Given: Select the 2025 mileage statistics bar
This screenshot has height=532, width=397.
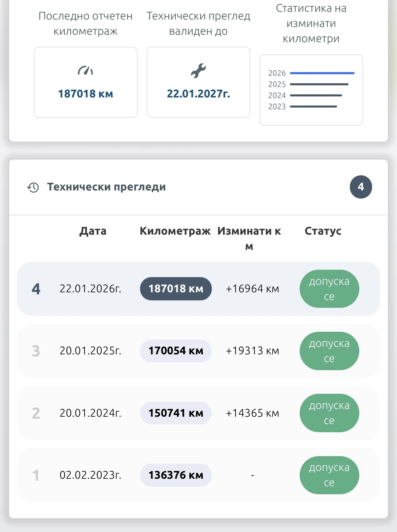Looking at the screenshot, I should 319,84.
